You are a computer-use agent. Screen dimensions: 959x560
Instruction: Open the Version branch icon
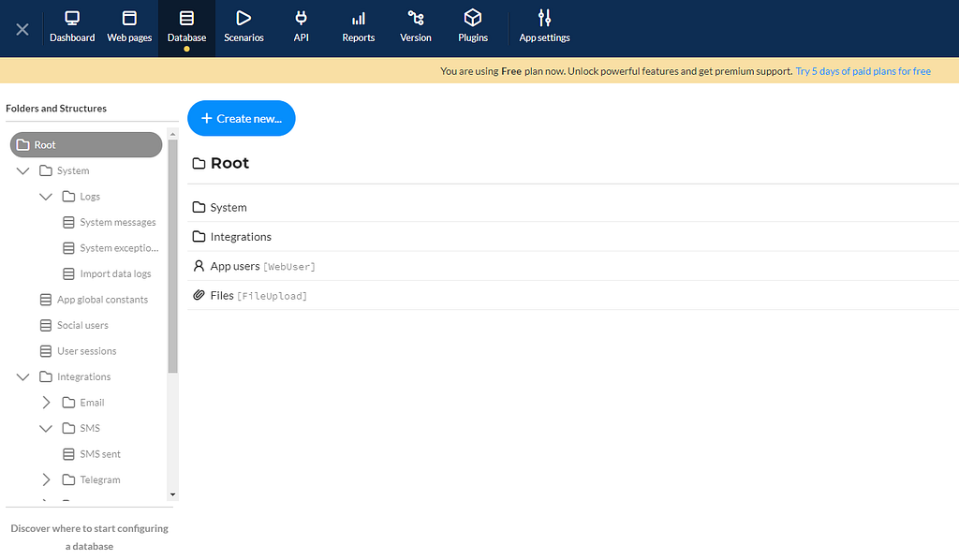click(x=416, y=18)
